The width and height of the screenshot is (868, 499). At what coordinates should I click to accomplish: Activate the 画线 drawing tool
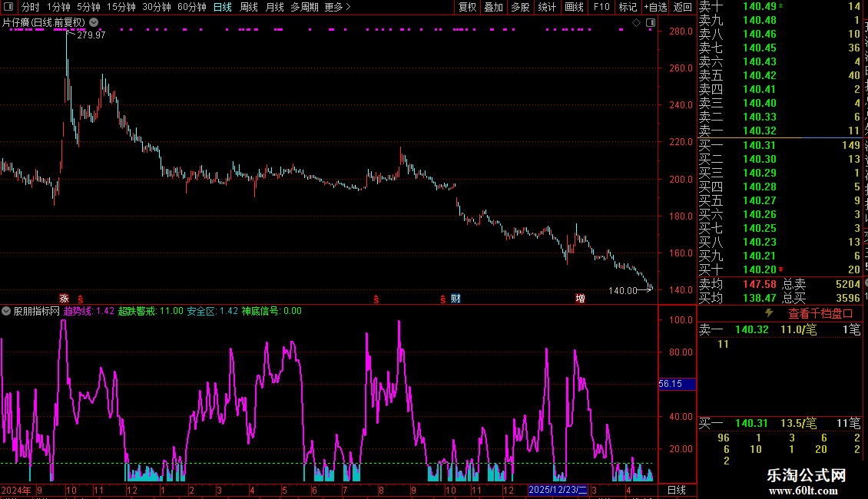[x=574, y=7]
